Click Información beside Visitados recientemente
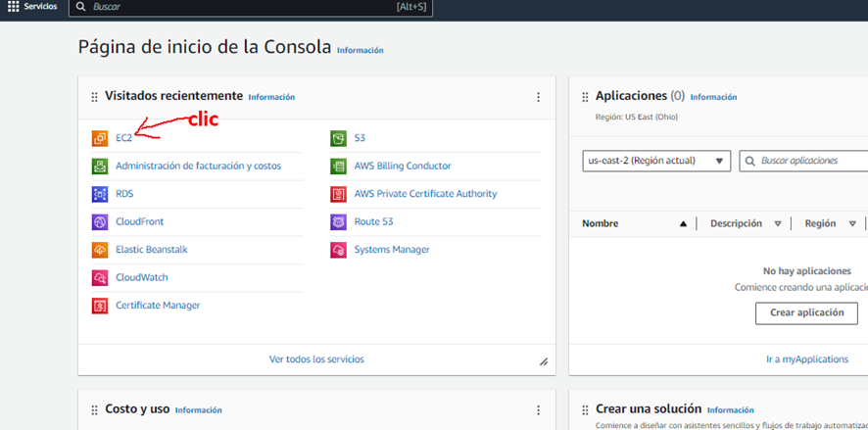The image size is (868, 430). click(271, 97)
